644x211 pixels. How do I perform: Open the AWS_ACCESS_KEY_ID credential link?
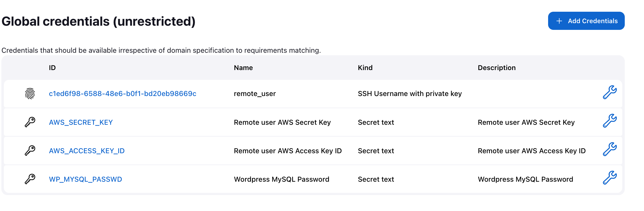(x=87, y=151)
